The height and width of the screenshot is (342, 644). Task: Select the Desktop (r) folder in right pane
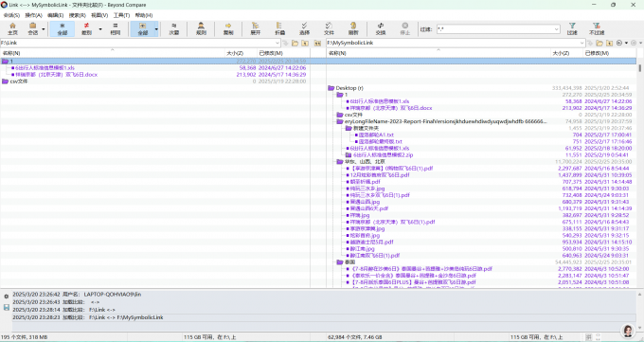point(481,88)
